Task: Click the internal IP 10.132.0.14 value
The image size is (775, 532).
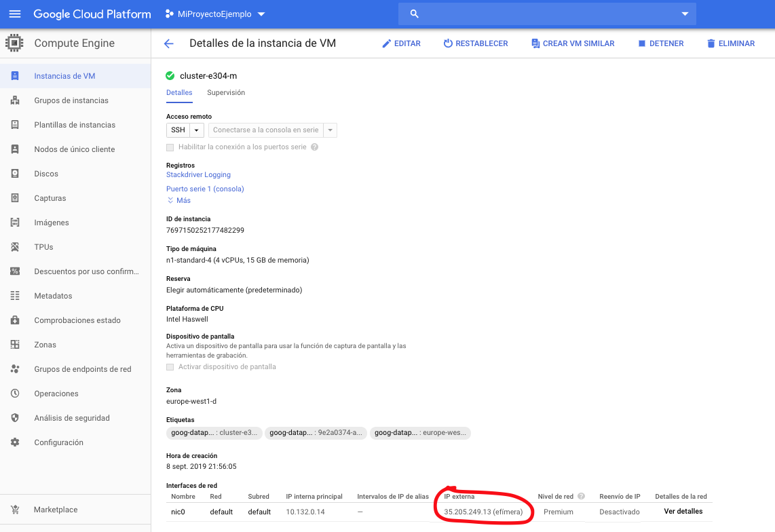Action: [x=305, y=512]
